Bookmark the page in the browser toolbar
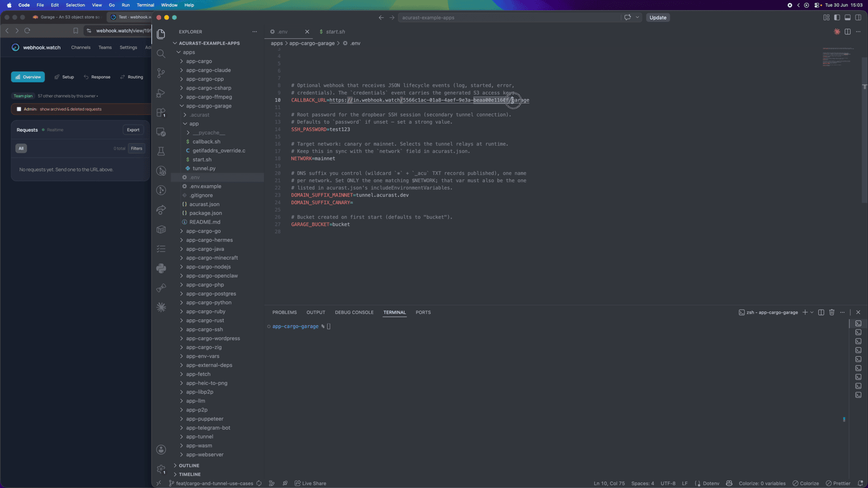Viewport: 868px width, 488px height. point(75,30)
